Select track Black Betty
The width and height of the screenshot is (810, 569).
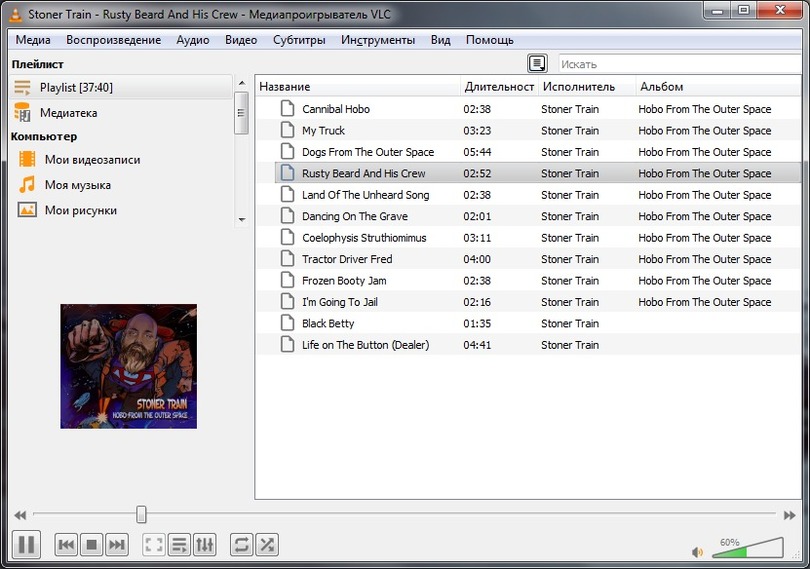(328, 324)
